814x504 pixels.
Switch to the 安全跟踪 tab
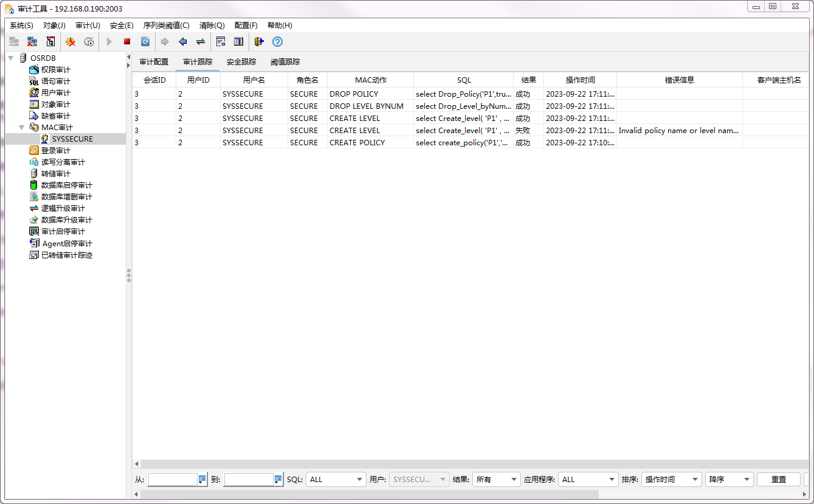pos(241,62)
